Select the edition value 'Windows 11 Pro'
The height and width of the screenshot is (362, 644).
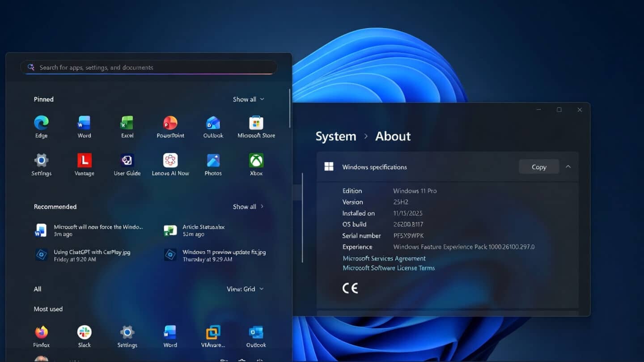[x=415, y=191]
